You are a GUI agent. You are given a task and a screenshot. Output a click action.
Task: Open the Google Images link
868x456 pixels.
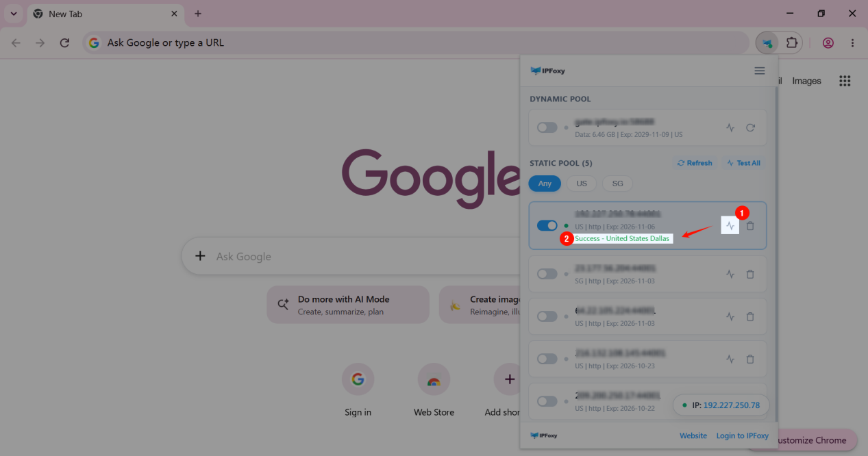tap(806, 81)
